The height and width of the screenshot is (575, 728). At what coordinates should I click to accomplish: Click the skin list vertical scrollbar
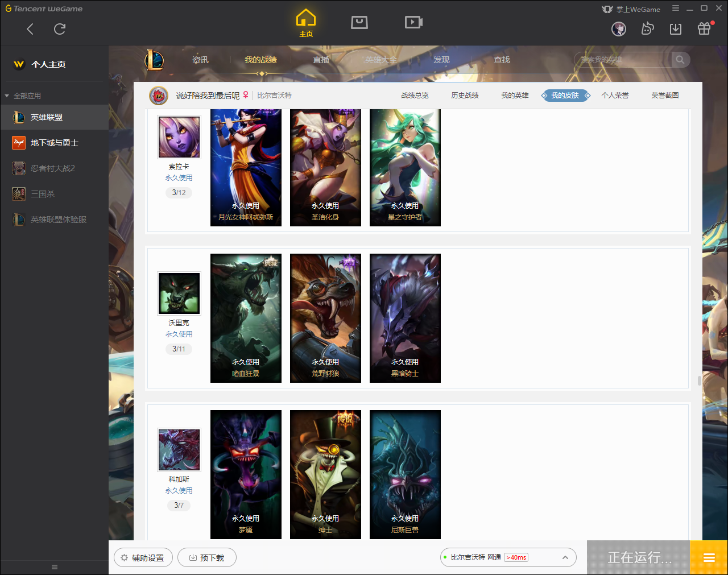pos(699,380)
